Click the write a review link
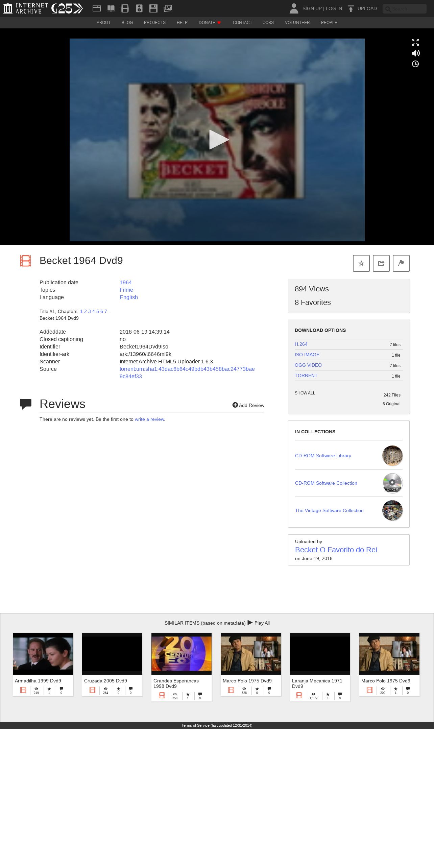434x868 pixels. pyautogui.click(x=149, y=419)
